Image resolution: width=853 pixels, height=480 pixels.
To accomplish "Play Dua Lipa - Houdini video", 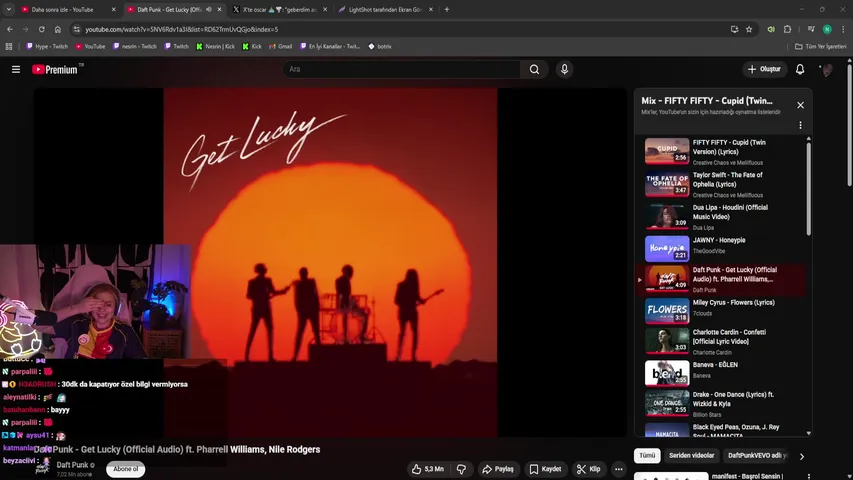I will (722, 217).
